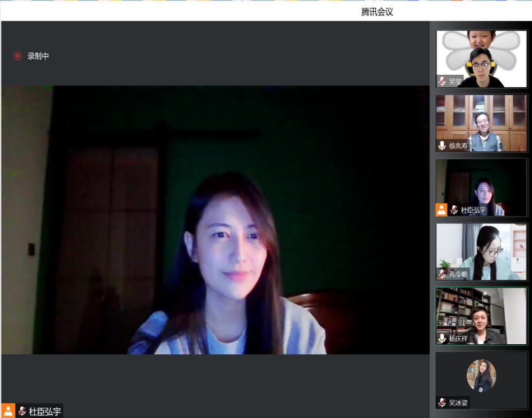Click microphone icon on 徐兆寿 tile
Viewport: 532px width, 418px height.
pyautogui.click(x=442, y=145)
